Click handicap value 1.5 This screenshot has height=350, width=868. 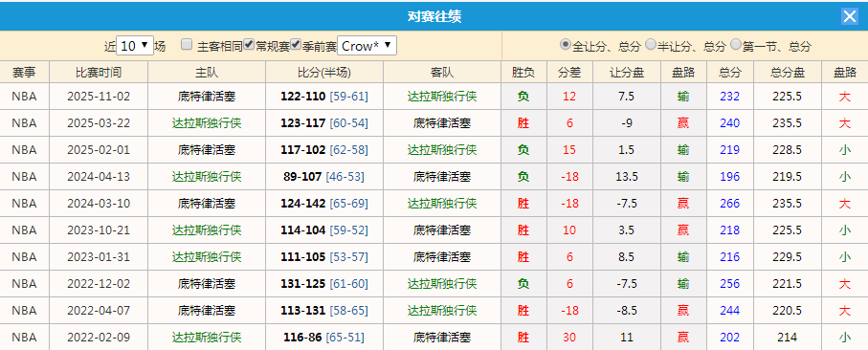tap(627, 150)
